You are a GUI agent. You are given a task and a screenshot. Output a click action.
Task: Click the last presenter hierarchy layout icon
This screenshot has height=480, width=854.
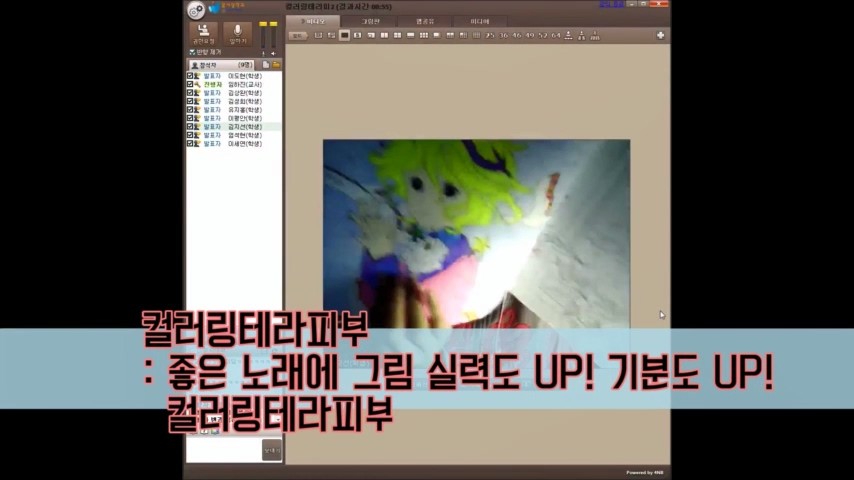595,35
